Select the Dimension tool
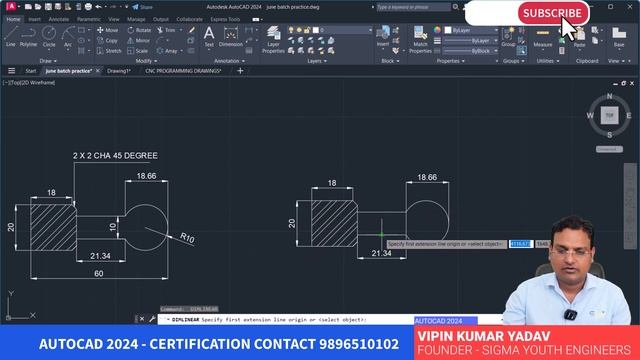The width and height of the screenshot is (640, 360). pos(231,37)
